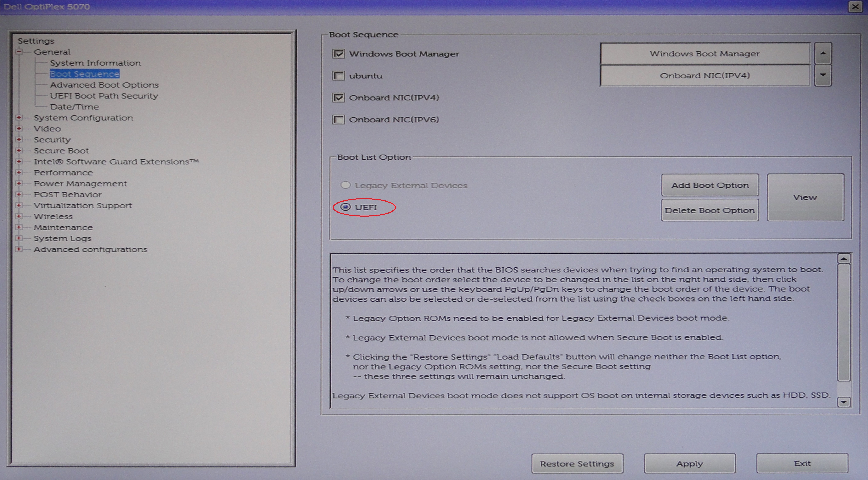868x480 pixels.
Task: Select the POST Behavior category label
Action: tap(67, 194)
